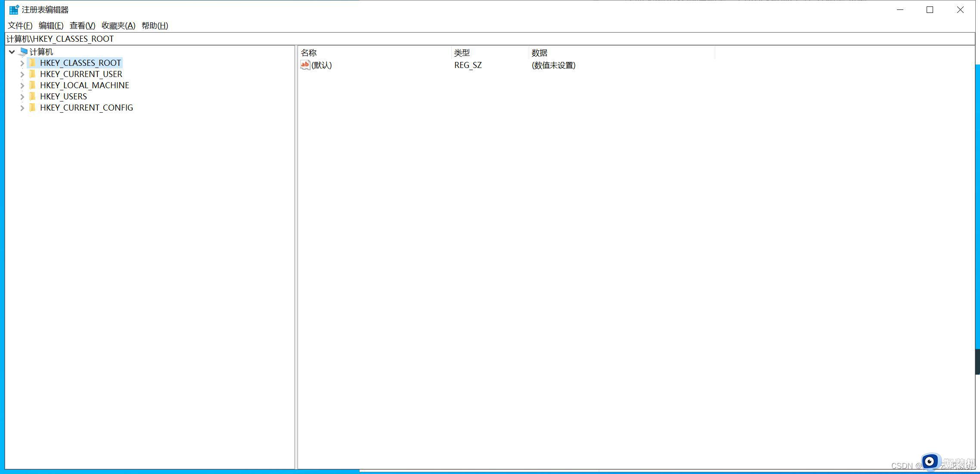Expand the HKEY_USERS key

[22, 97]
